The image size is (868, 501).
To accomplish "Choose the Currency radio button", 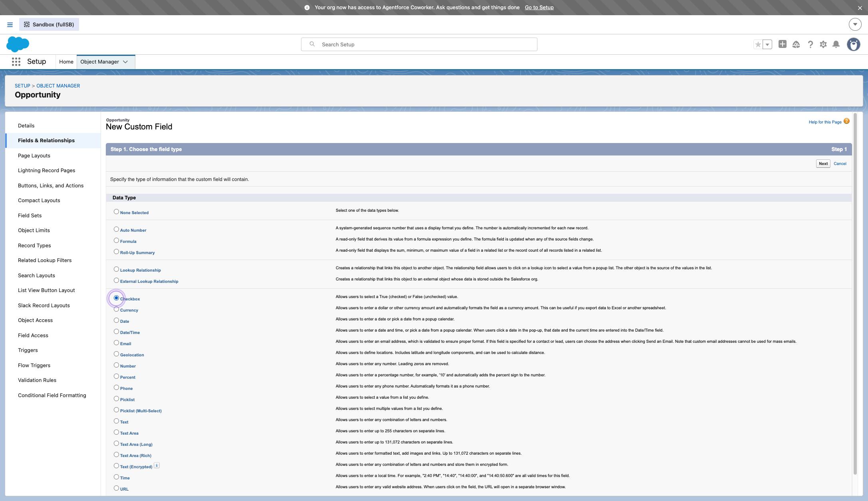I will (116, 309).
